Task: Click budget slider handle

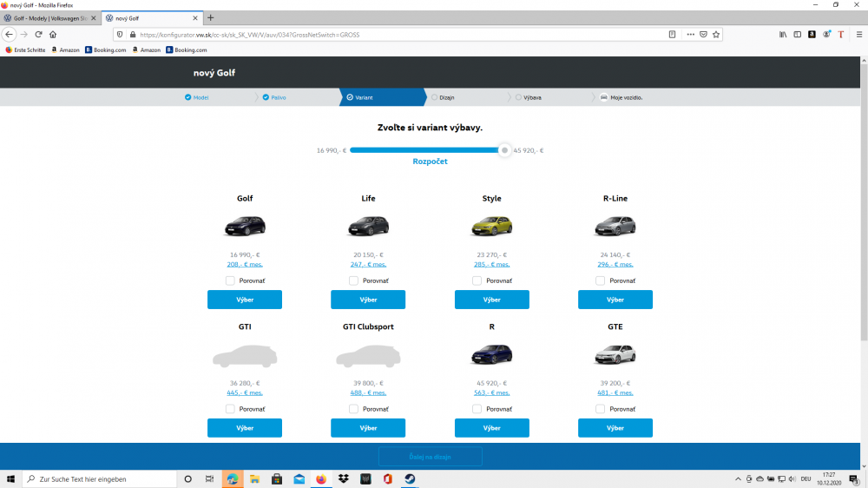Action: click(504, 150)
